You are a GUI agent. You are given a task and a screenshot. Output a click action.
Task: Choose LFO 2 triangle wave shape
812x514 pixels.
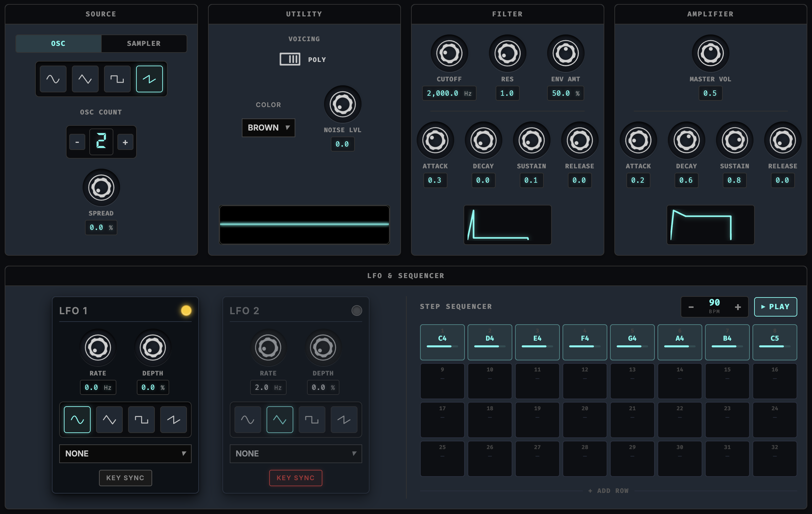(280, 420)
